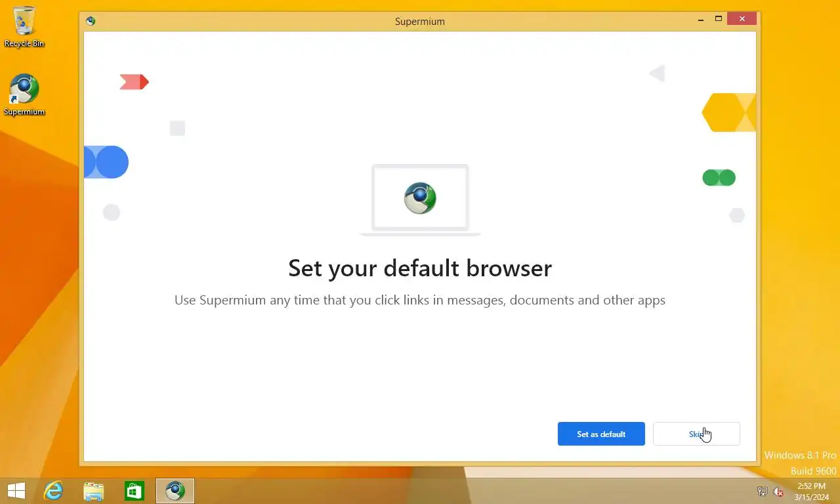Click the 'Use Supermium any time' description text
The height and width of the screenshot is (504, 840).
(x=420, y=300)
